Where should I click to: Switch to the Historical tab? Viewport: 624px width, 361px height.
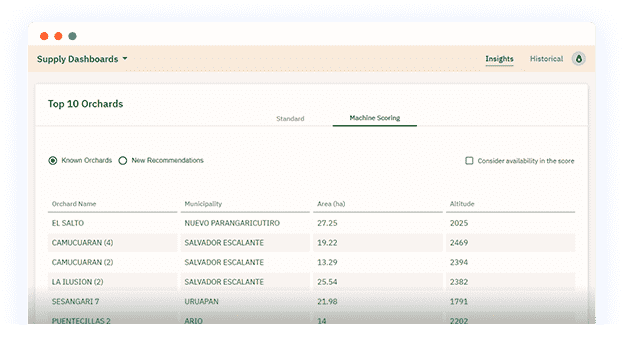point(546,59)
